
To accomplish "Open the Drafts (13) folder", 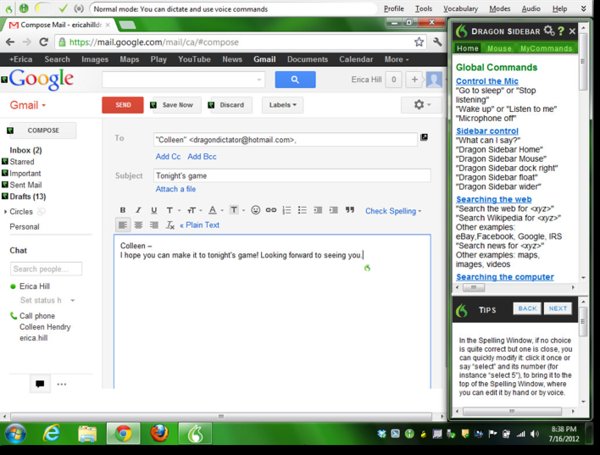I will [28, 196].
